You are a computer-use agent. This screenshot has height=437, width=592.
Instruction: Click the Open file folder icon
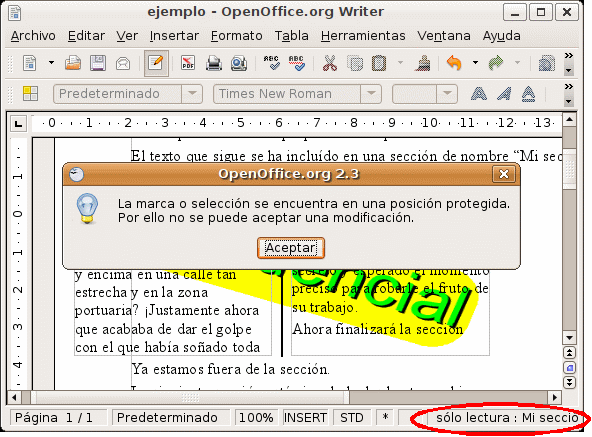pos(73,63)
